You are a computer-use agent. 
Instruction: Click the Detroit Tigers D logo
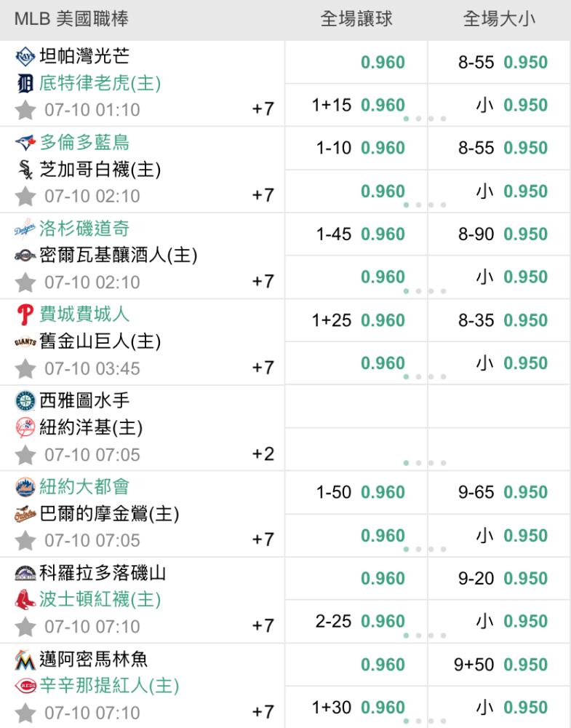click(x=25, y=84)
